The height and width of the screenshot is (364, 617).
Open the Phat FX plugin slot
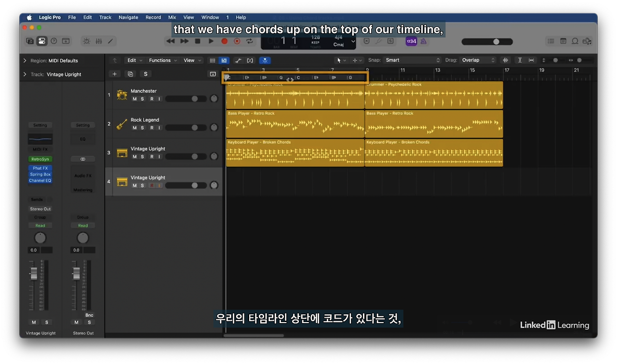(x=40, y=168)
